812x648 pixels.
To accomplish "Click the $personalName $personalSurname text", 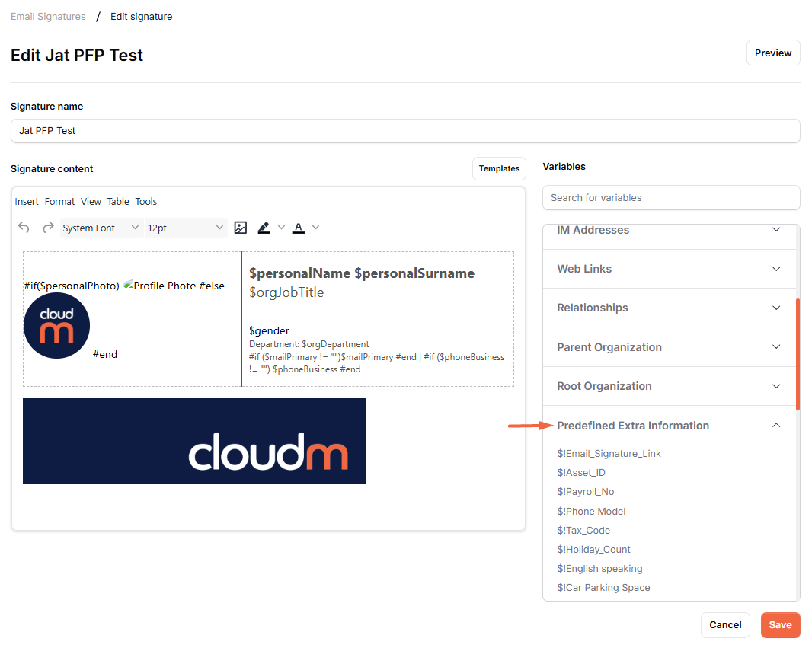I will pyautogui.click(x=362, y=273).
